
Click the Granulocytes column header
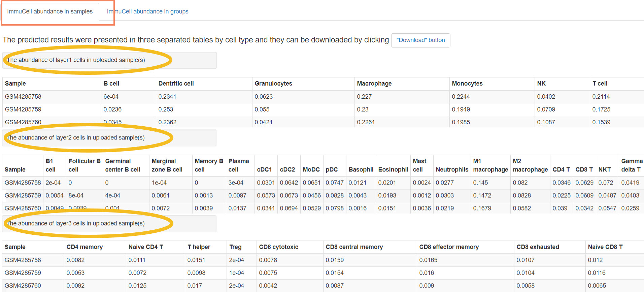point(273,84)
